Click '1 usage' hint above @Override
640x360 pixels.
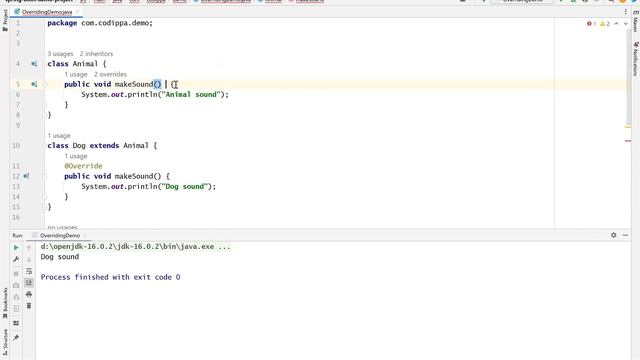[76, 156]
